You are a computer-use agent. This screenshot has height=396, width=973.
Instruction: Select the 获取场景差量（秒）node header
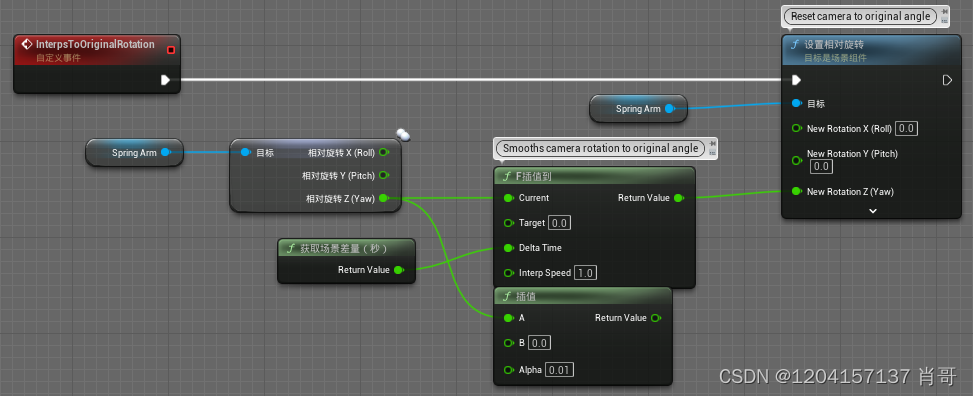pos(346,248)
